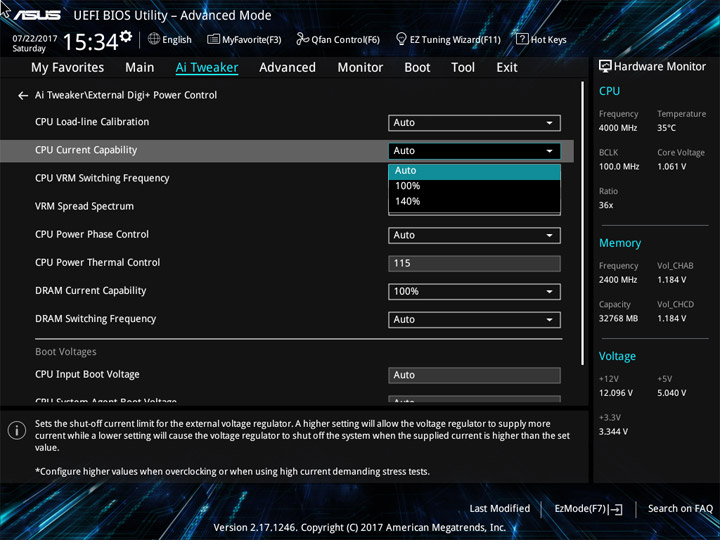This screenshot has width=720, height=540.
Task: Choose 100% in the open list
Action: click(x=474, y=186)
